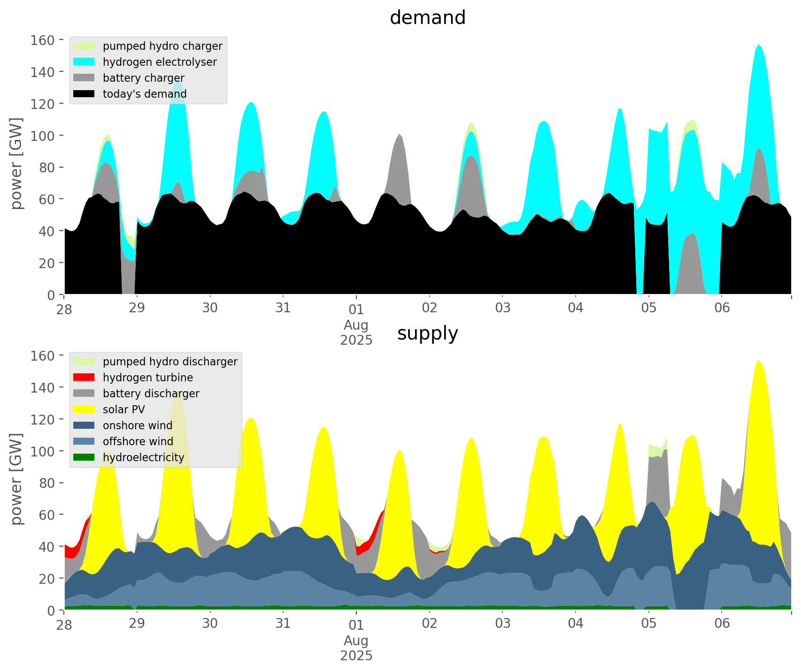Viewport: 801px width, 672px height.
Task: Click date tick 03 on supply chart
Action: click(502, 624)
